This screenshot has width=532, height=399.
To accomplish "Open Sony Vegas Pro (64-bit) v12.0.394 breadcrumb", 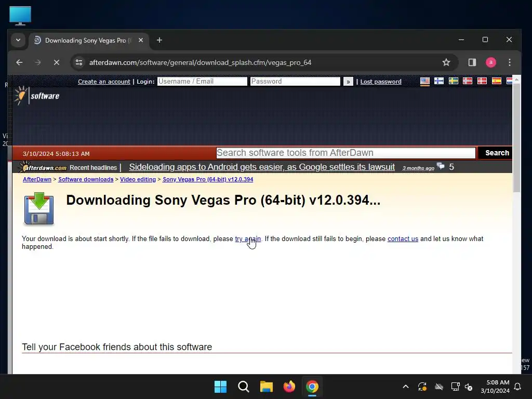I will pyautogui.click(x=208, y=179).
